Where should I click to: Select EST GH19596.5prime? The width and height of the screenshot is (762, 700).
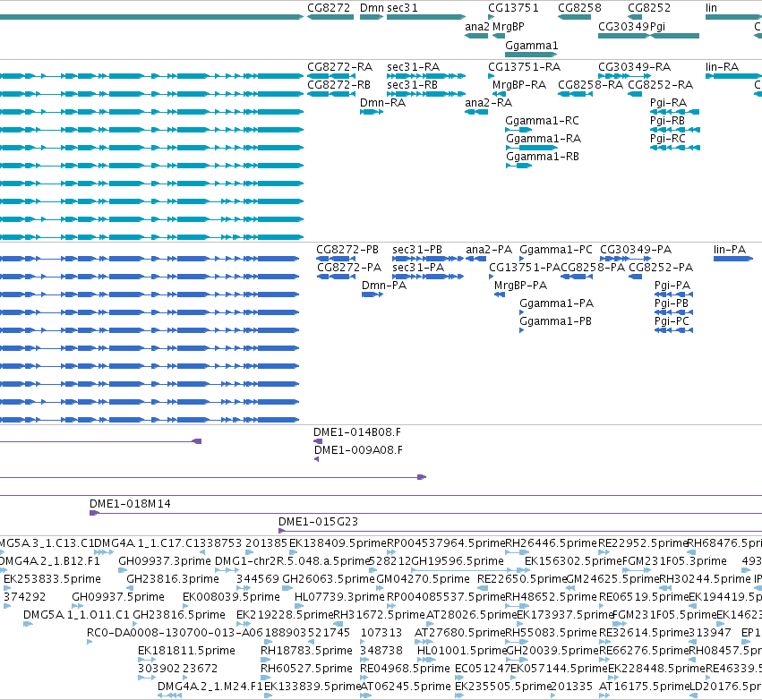(458, 561)
